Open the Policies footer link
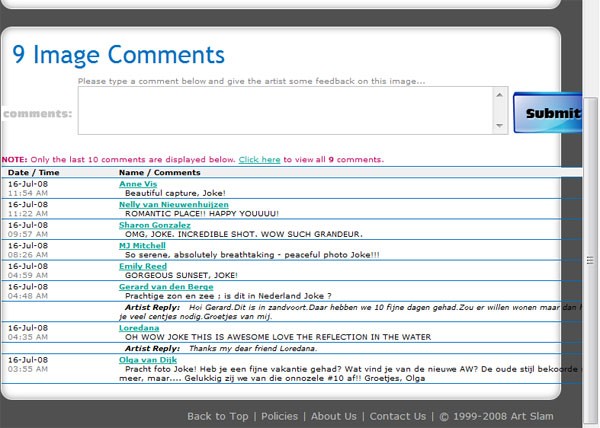Image resolution: width=600 pixels, height=428 pixels. [x=279, y=416]
